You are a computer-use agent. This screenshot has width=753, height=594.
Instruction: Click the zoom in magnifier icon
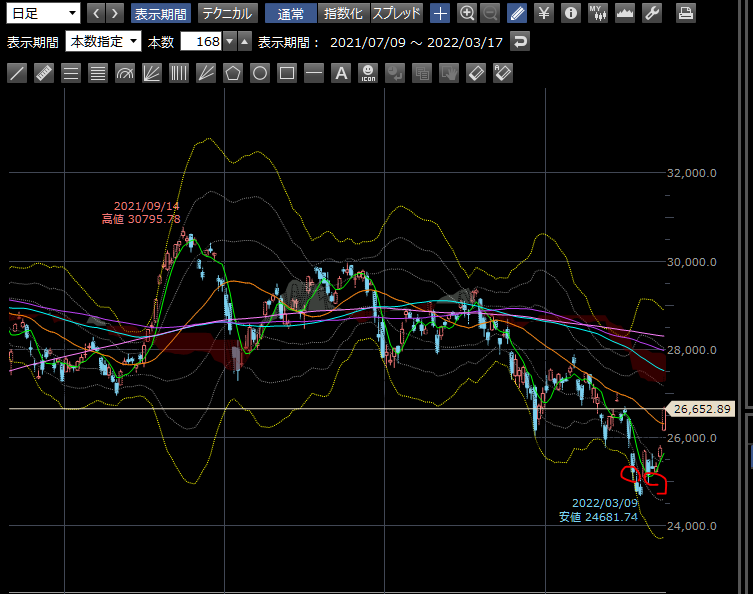(x=467, y=13)
